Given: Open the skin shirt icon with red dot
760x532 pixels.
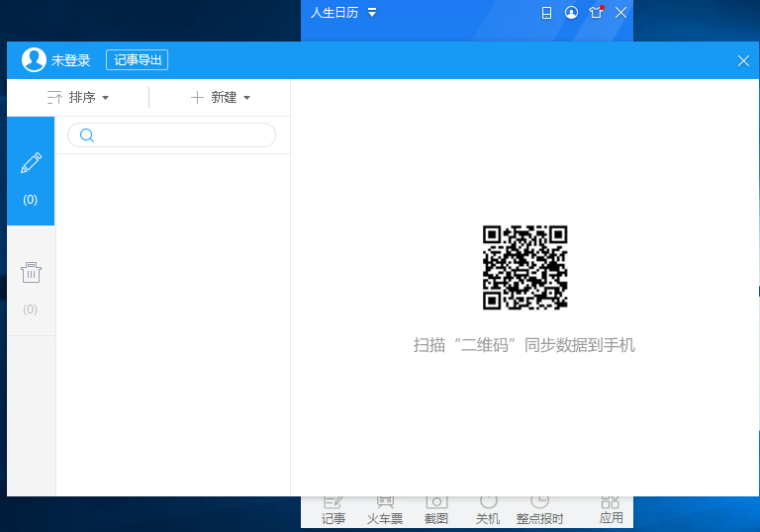Looking at the screenshot, I should (596, 13).
